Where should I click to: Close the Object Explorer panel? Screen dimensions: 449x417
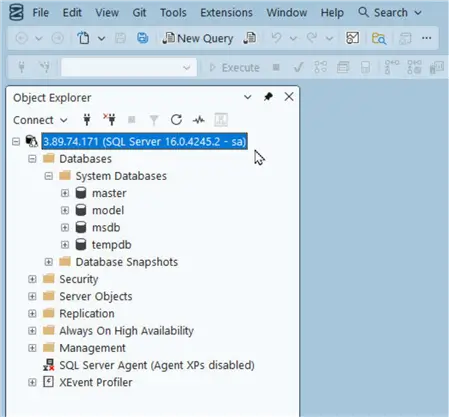(289, 97)
